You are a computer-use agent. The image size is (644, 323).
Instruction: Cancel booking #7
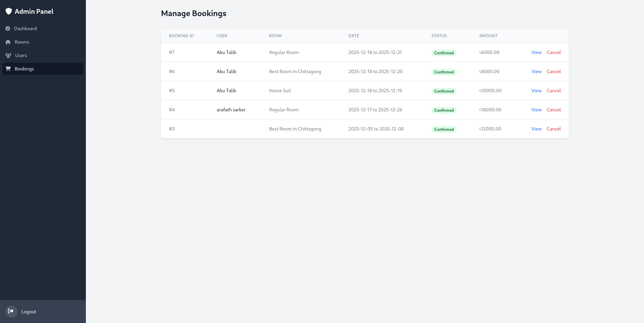click(x=553, y=52)
